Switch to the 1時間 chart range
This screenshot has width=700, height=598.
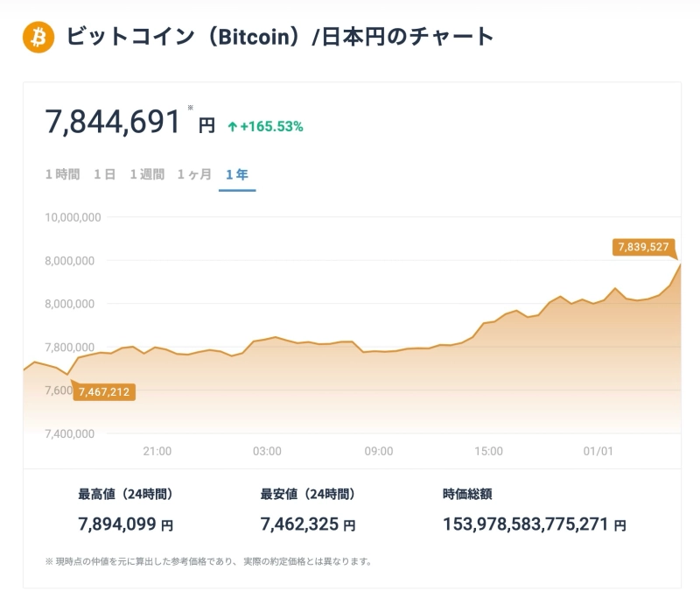[62, 174]
